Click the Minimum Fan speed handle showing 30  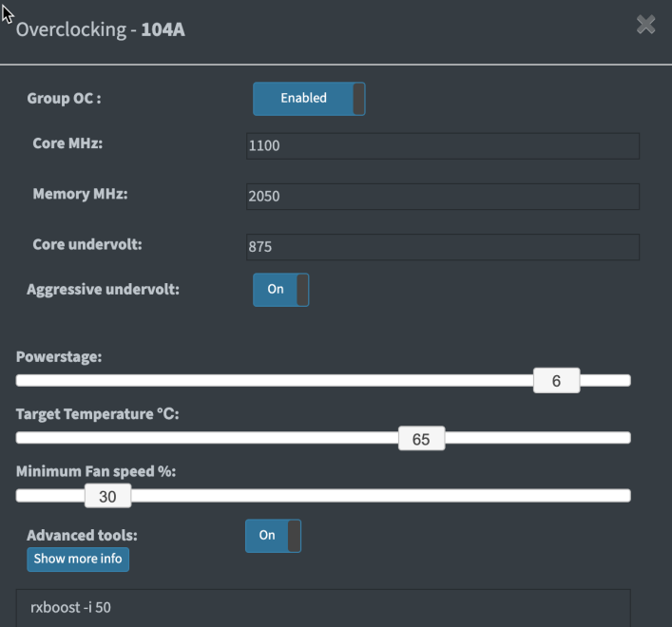107,496
